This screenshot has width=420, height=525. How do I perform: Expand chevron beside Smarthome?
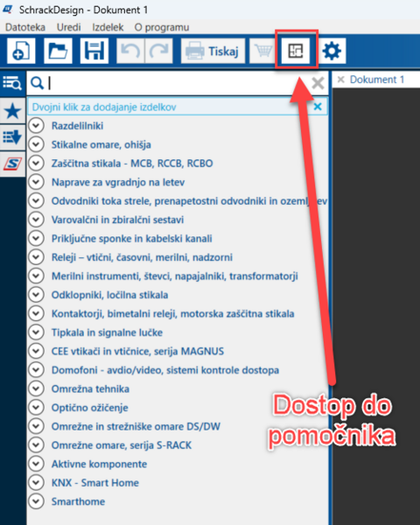coord(36,501)
